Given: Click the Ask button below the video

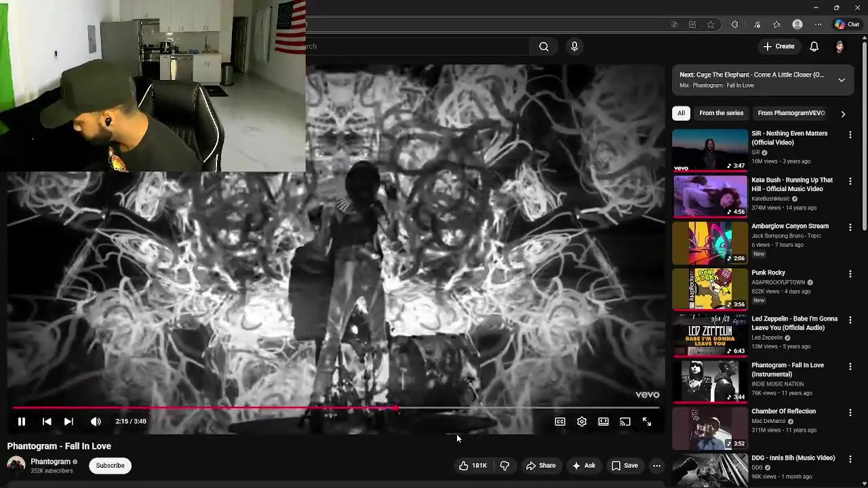Looking at the screenshot, I should pos(583,466).
